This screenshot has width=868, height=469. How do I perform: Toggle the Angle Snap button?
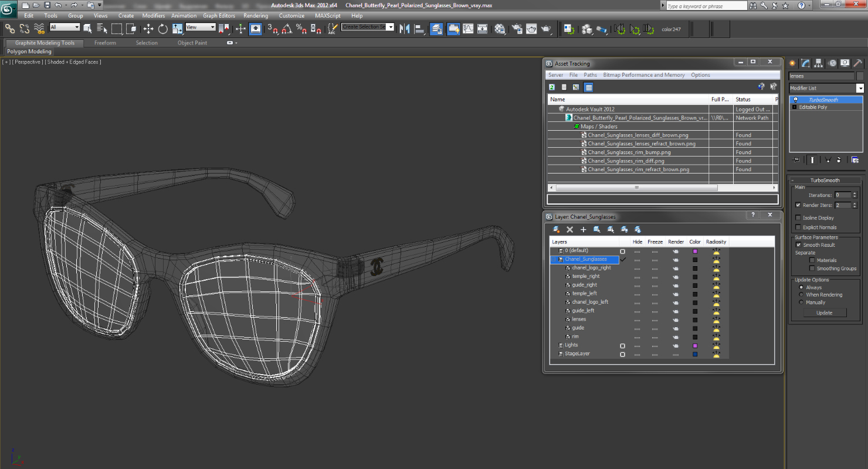287,29
